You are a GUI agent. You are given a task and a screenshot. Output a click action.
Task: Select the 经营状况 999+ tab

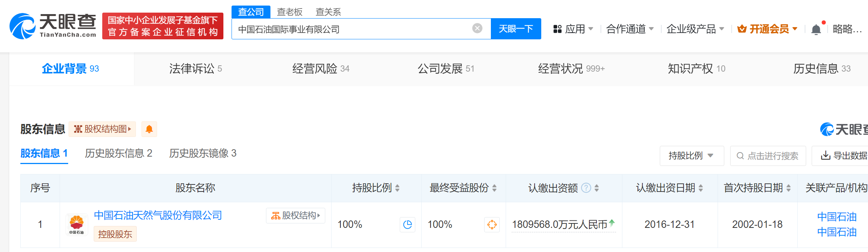point(571,69)
